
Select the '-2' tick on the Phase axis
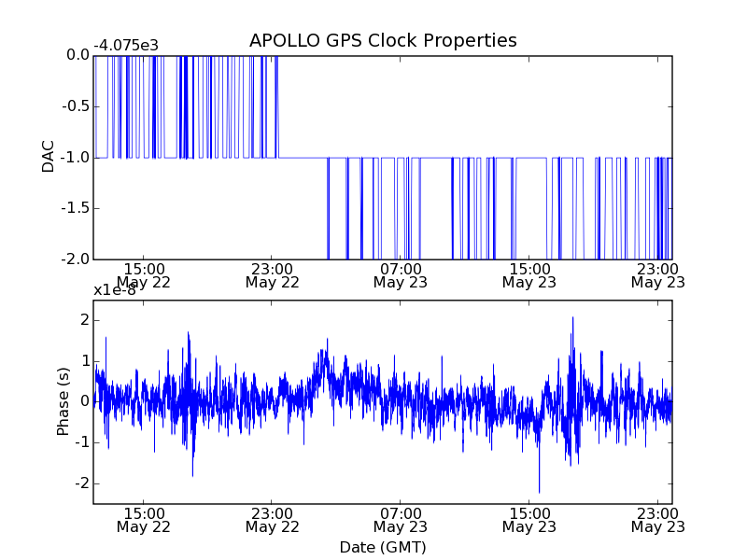[x=82, y=483]
